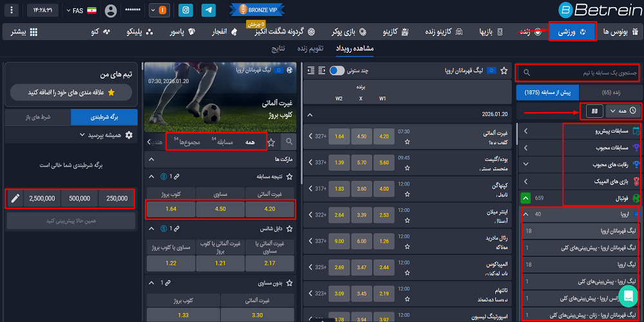Switch to the زنده (65) tab

tap(611, 93)
